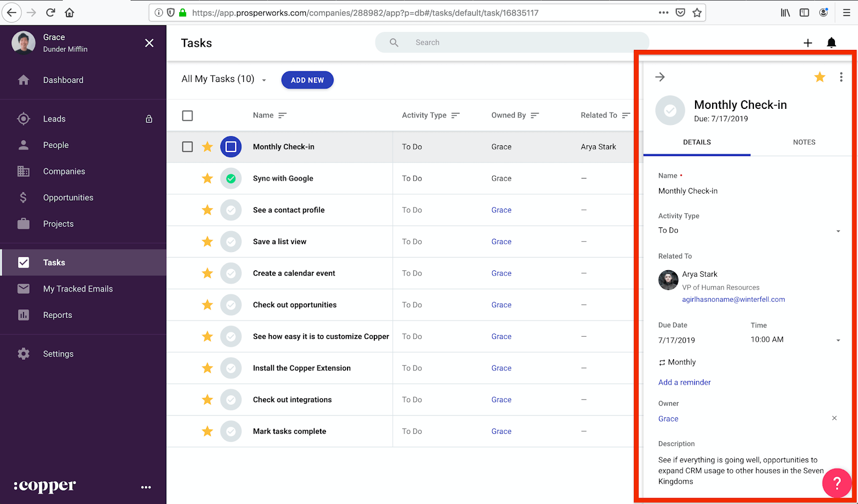Open the Activity Type dropdown in panel
Screen dimensions: 858x504
(838, 231)
